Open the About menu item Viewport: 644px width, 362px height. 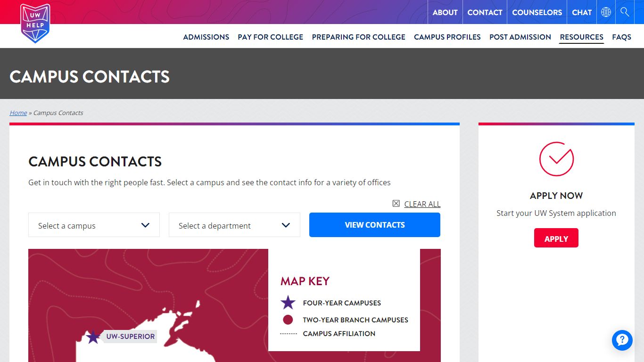[x=445, y=12]
